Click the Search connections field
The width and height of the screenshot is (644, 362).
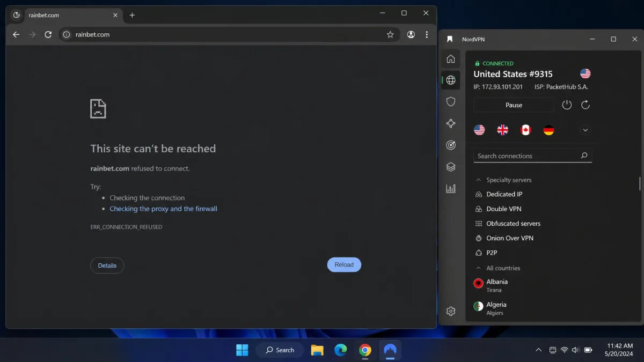532,156
